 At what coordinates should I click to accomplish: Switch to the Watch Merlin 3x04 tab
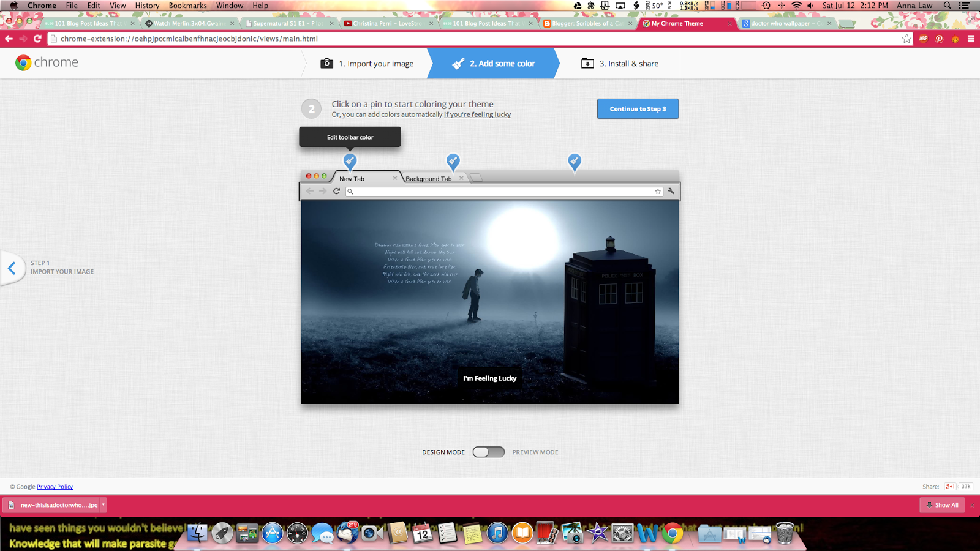click(189, 23)
